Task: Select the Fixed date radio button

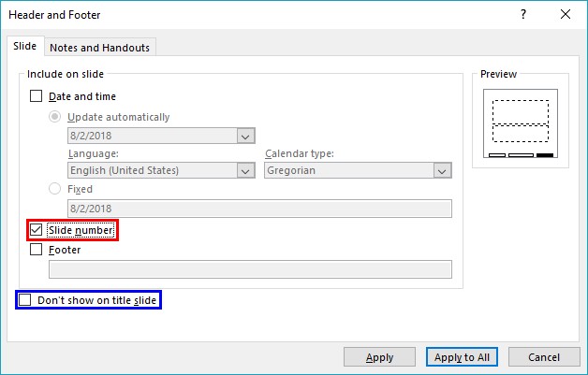Action: pyautogui.click(x=54, y=189)
